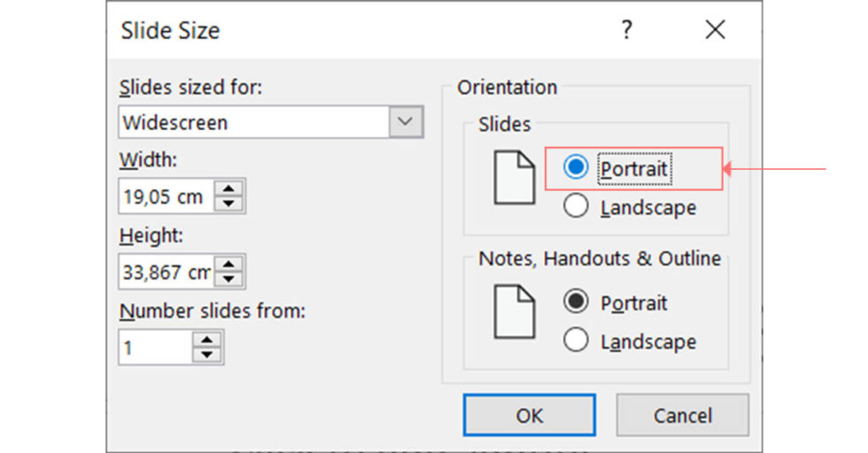Increase the Width value with up arrow
This screenshot has width=868, height=453.
click(229, 189)
